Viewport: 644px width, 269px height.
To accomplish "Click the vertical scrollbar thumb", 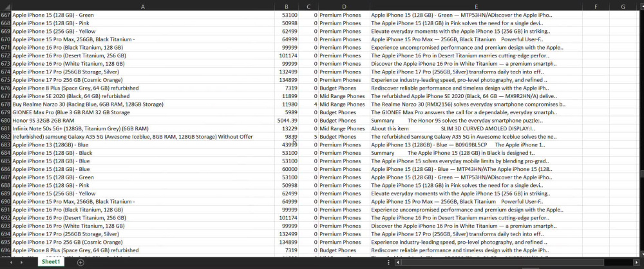I will pos(641,174).
